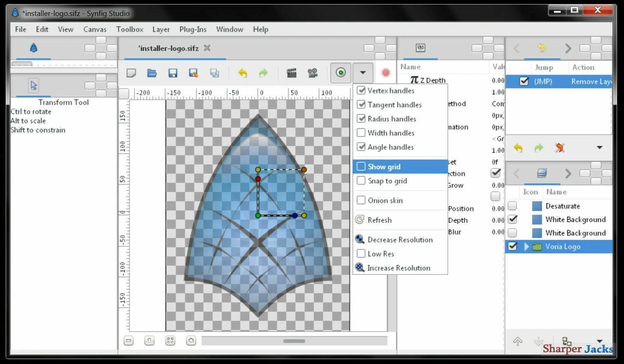Open the display options dropdown arrow
The width and height of the screenshot is (624, 364).
[363, 73]
